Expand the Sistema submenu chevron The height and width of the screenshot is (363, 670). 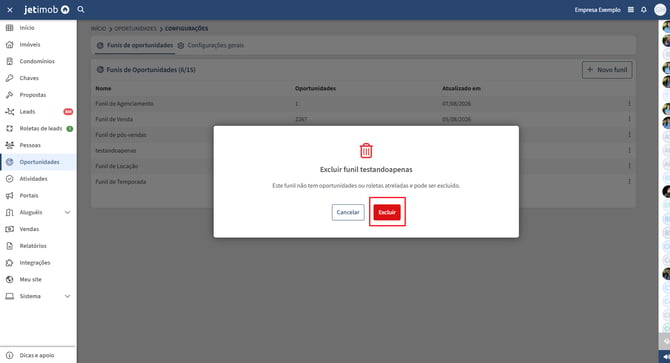point(68,296)
